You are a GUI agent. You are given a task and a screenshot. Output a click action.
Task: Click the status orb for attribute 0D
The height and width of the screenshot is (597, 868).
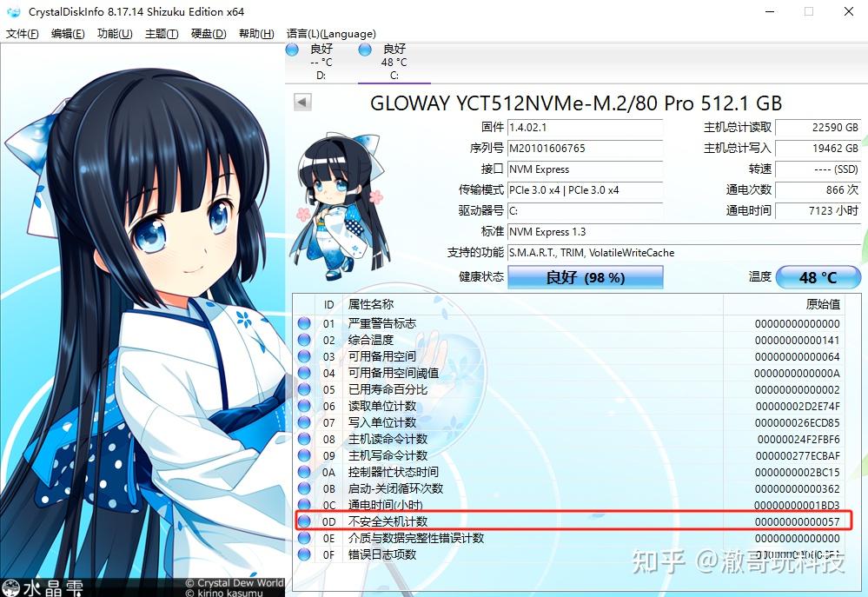304,521
